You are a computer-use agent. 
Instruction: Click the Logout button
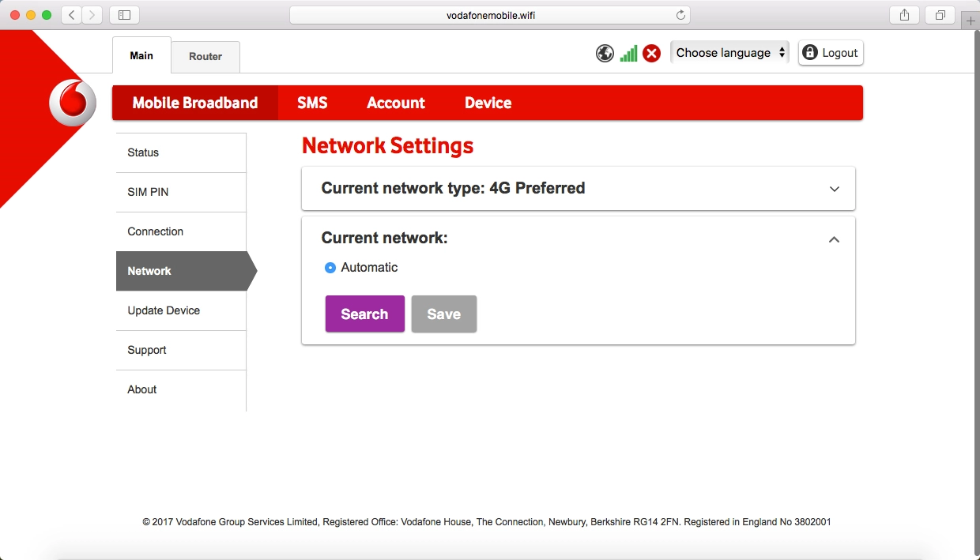(x=831, y=53)
